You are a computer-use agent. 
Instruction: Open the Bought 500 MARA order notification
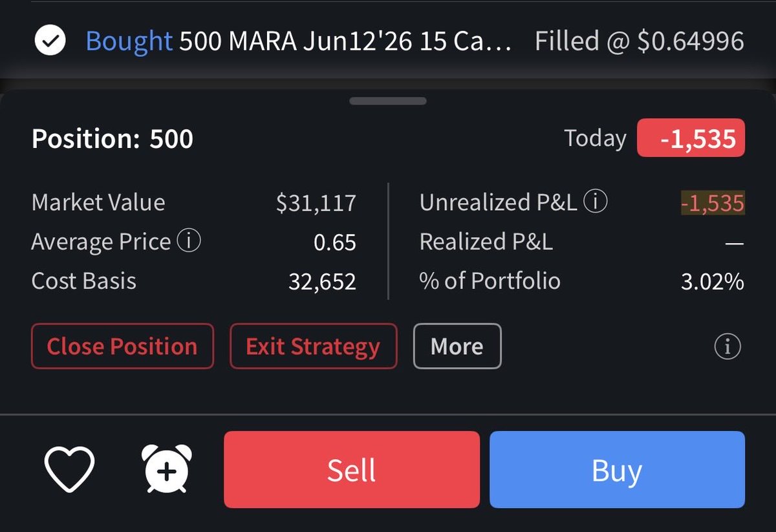point(299,42)
